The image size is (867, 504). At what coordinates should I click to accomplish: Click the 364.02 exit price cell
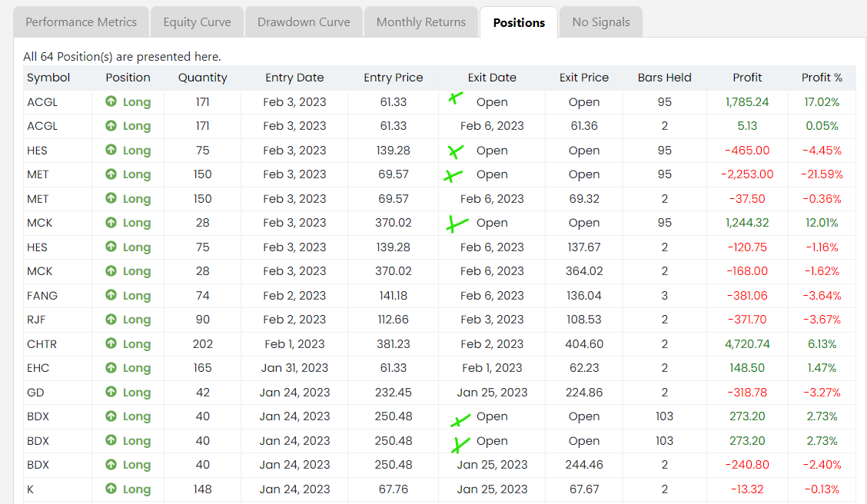click(x=584, y=271)
